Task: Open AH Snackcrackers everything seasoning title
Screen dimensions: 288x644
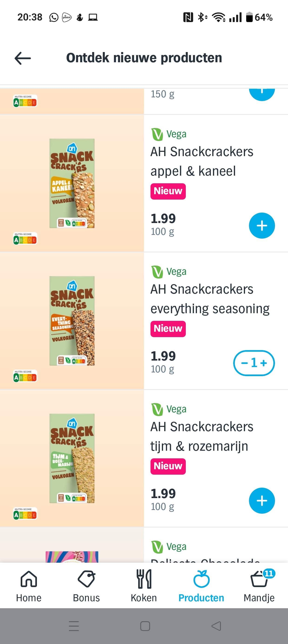Action: click(x=210, y=299)
